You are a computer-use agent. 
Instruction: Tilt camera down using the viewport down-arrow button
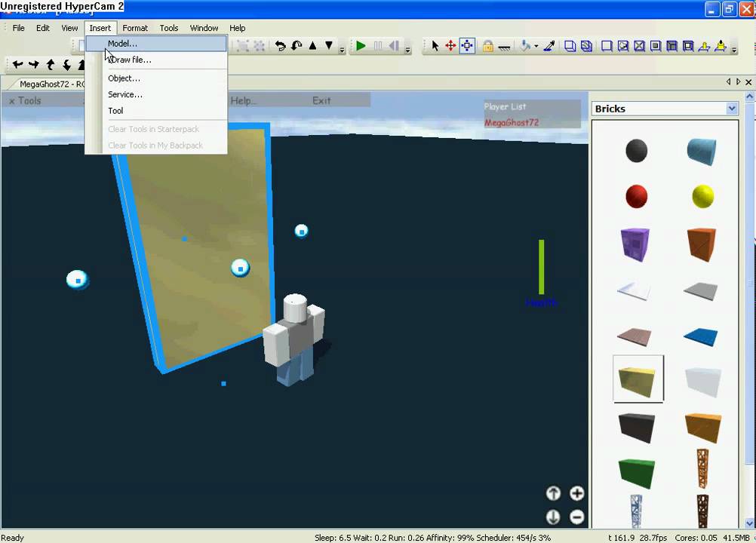click(553, 517)
